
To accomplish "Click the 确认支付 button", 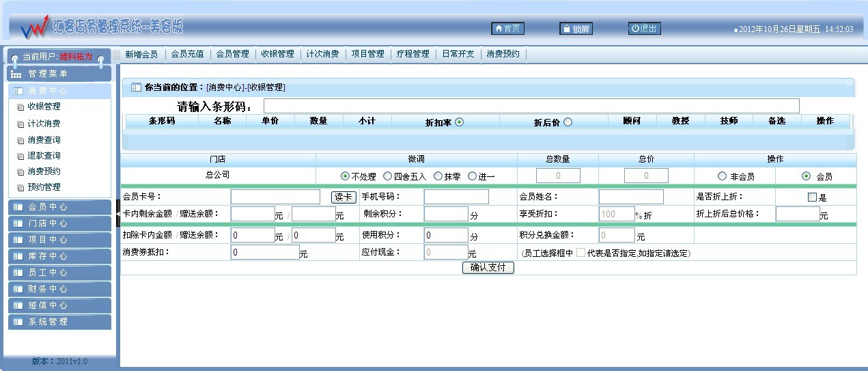I will pyautogui.click(x=488, y=267).
